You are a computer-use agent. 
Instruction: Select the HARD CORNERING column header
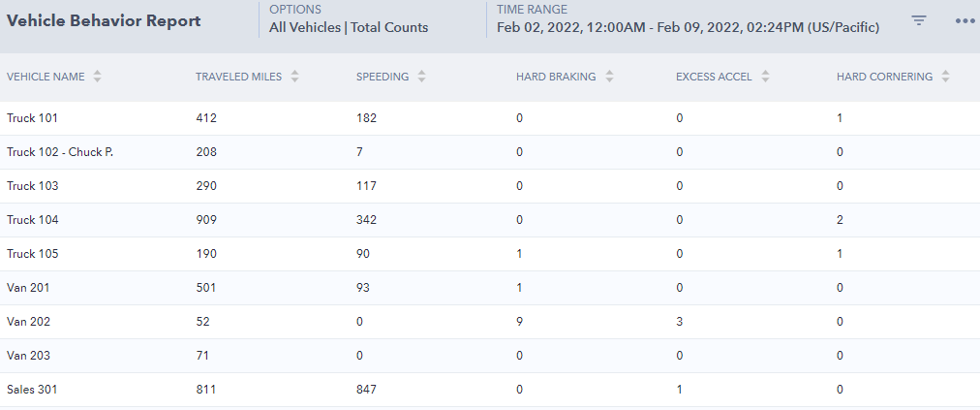point(884,77)
